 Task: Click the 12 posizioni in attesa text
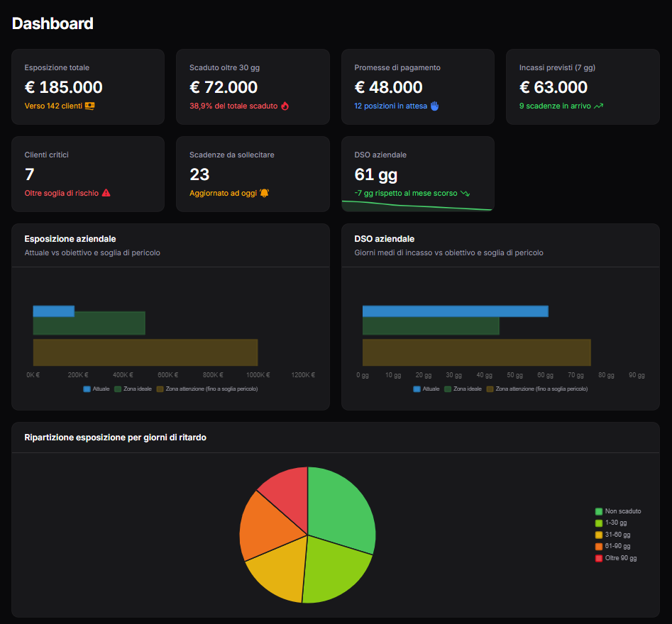pyautogui.click(x=390, y=106)
